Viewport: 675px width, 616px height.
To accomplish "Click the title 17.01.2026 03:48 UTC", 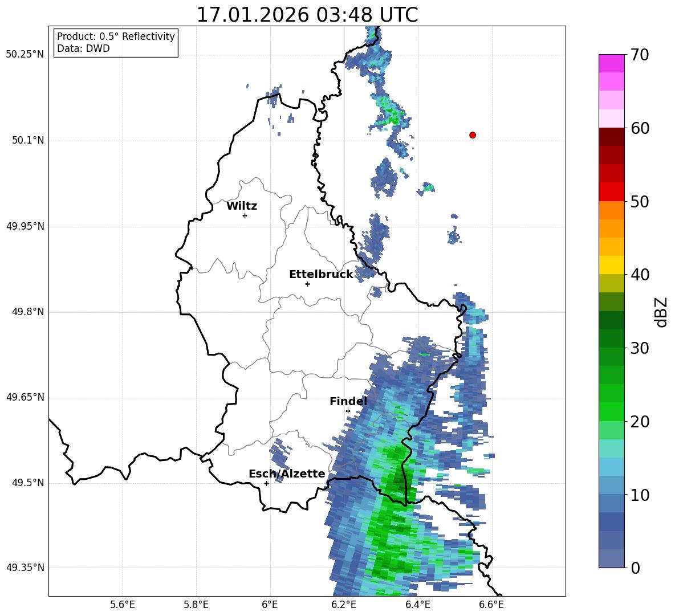I will (307, 15).
